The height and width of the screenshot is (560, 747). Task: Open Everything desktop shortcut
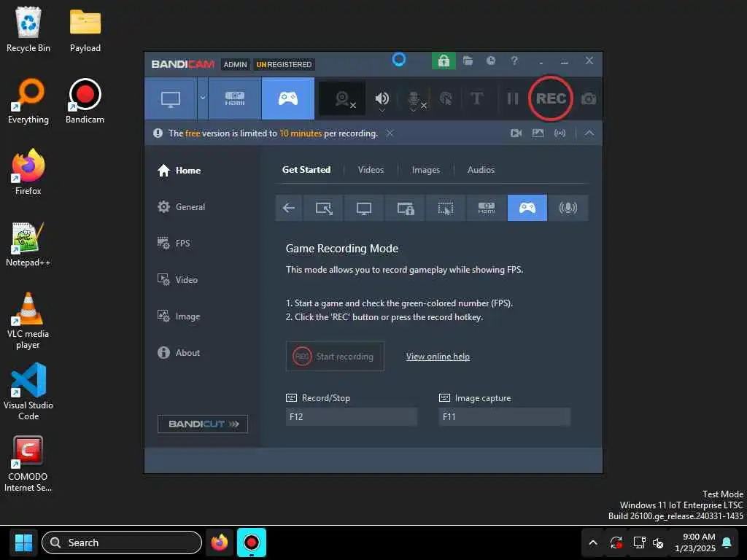(28, 101)
